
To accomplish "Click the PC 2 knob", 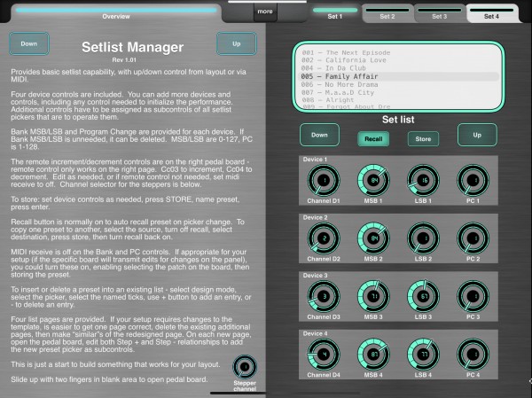I will point(473,238).
